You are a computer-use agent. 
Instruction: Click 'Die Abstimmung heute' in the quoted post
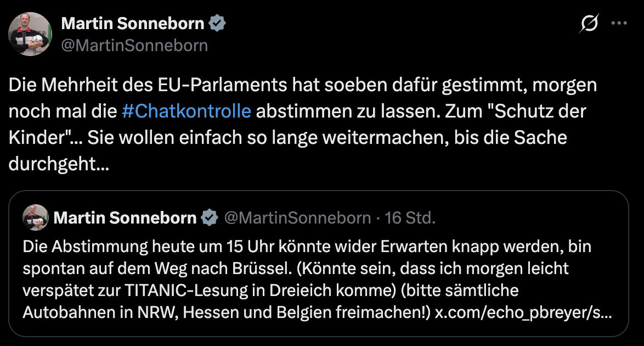[90, 247]
